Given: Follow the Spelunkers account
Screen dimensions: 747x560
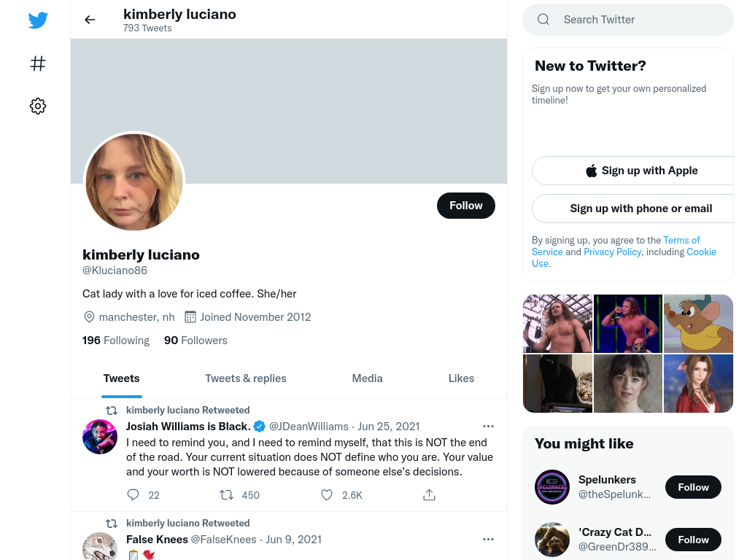Looking at the screenshot, I should 693,487.
